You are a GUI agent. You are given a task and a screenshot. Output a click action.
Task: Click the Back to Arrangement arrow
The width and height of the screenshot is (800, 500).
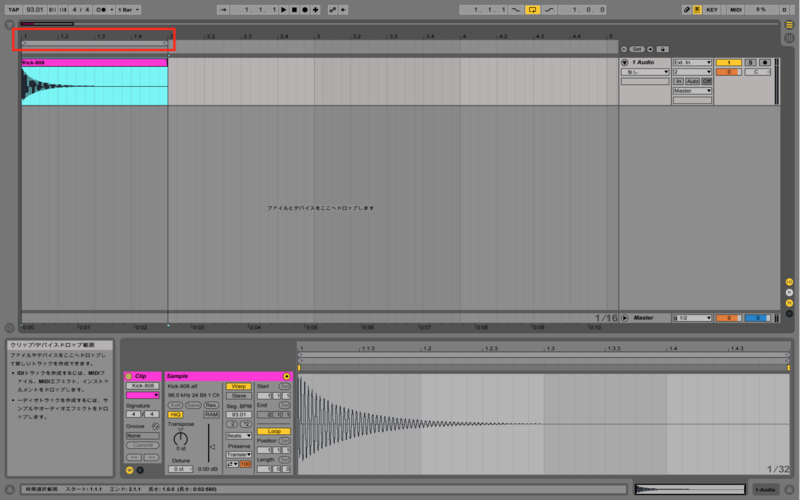coord(343,10)
